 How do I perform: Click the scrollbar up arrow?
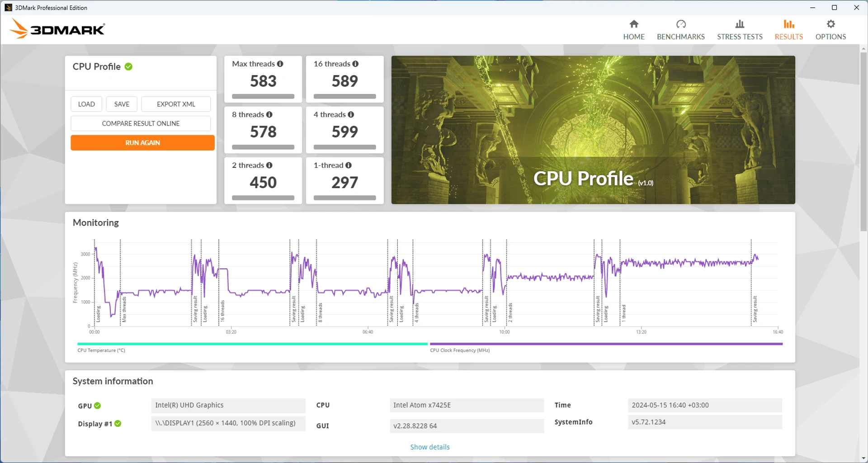coord(863,48)
